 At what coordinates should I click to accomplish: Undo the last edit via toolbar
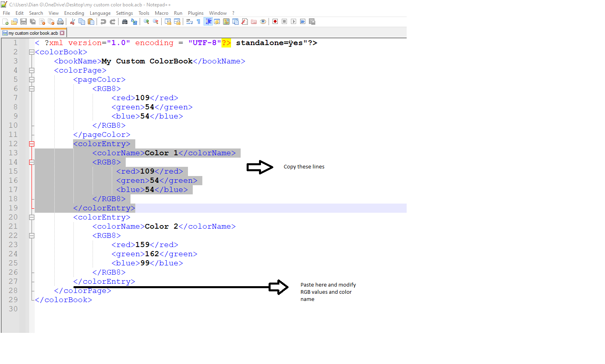pyautogui.click(x=103, y=22)
